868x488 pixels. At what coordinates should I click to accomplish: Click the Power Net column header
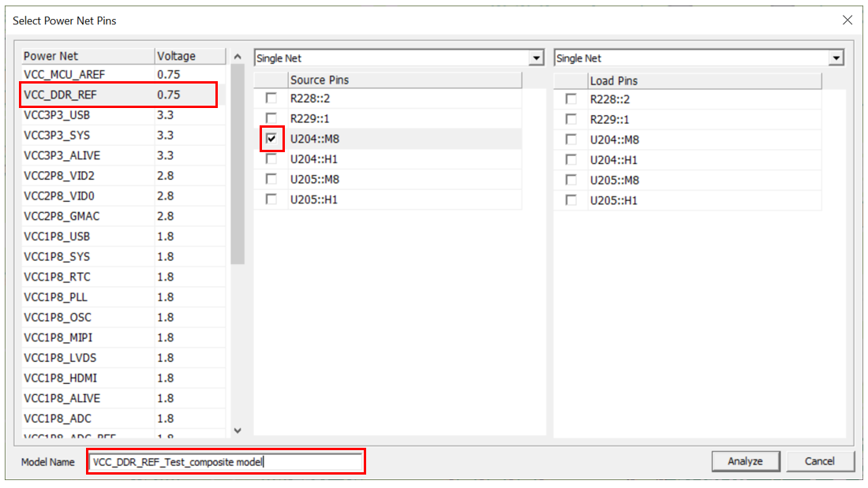(x=87, y=56)
